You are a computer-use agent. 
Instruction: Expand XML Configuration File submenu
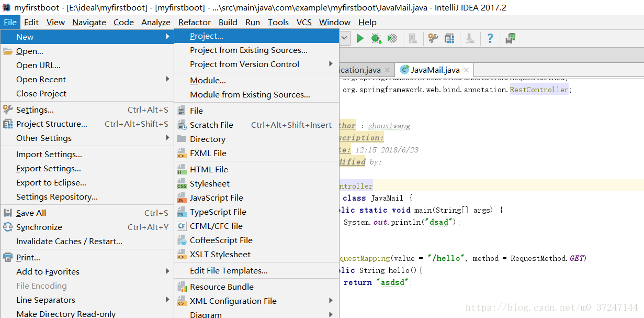pyautogui.click(x=331, y=301)
